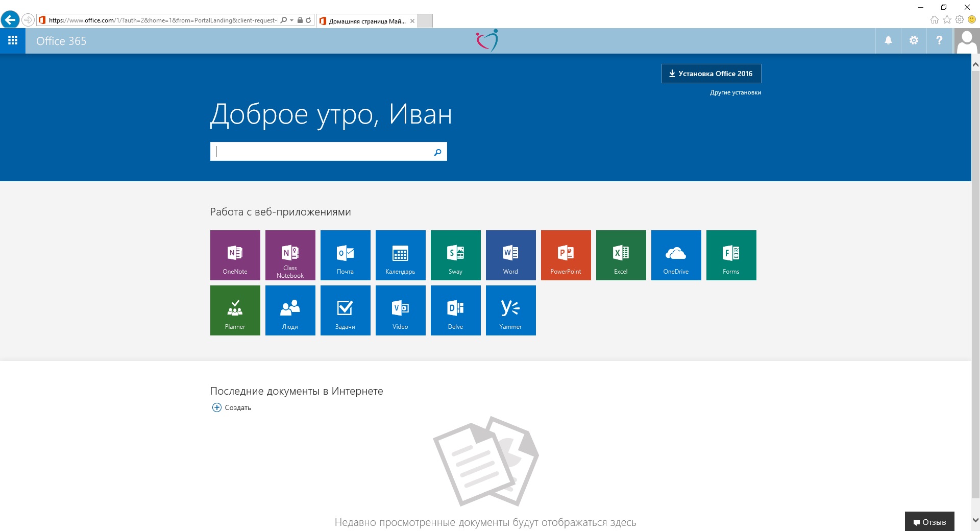Click the "Доброе утро, Иван" greeting

coord(331,114)
